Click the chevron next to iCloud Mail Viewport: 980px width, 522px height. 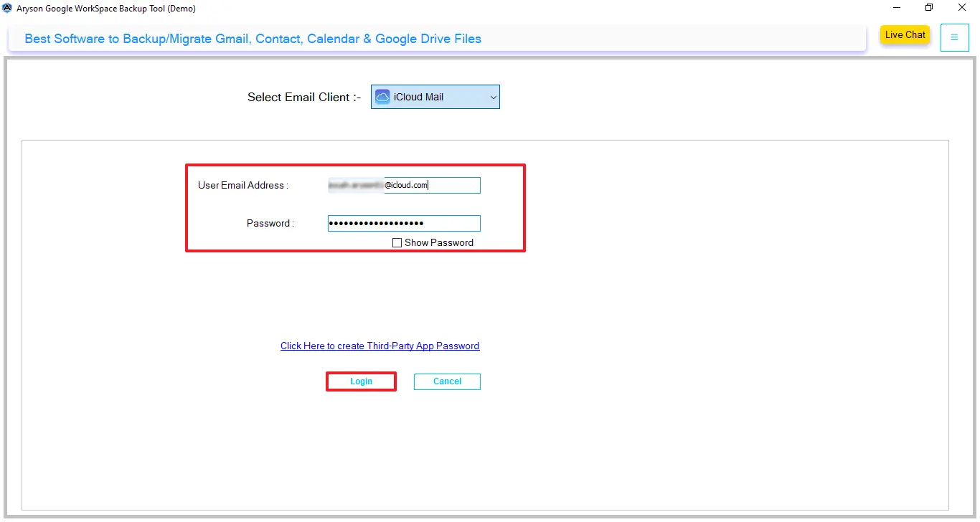(x=493, y=96)
